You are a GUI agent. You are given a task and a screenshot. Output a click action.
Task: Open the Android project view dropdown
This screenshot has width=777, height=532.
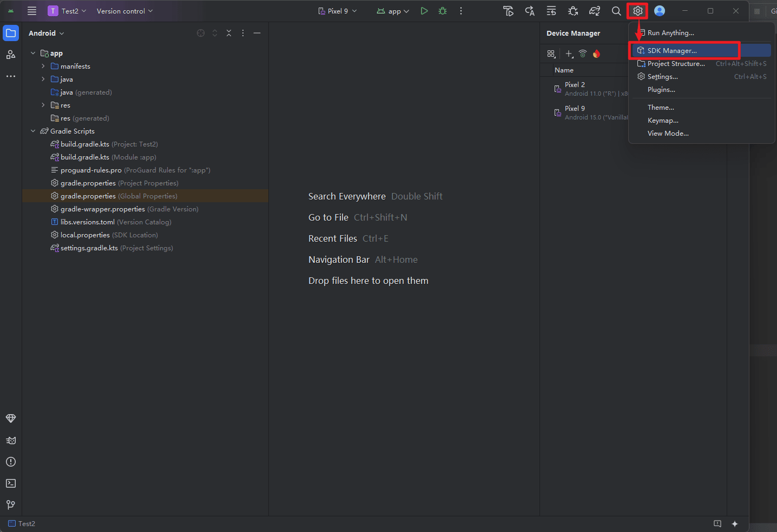click(x=47, y=33)
